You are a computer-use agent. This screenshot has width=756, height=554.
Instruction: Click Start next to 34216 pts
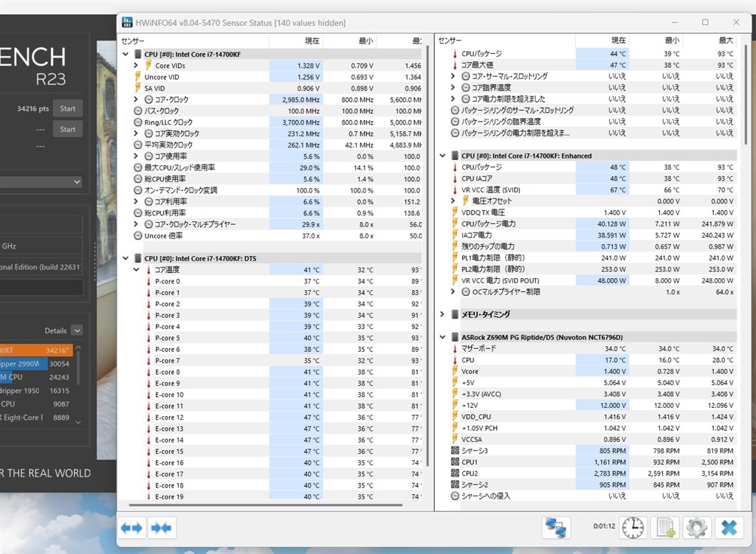click(67, 108)
